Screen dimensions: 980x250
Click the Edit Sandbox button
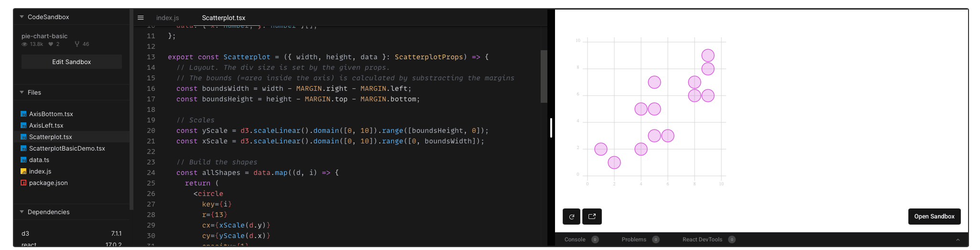coord(71,62)
